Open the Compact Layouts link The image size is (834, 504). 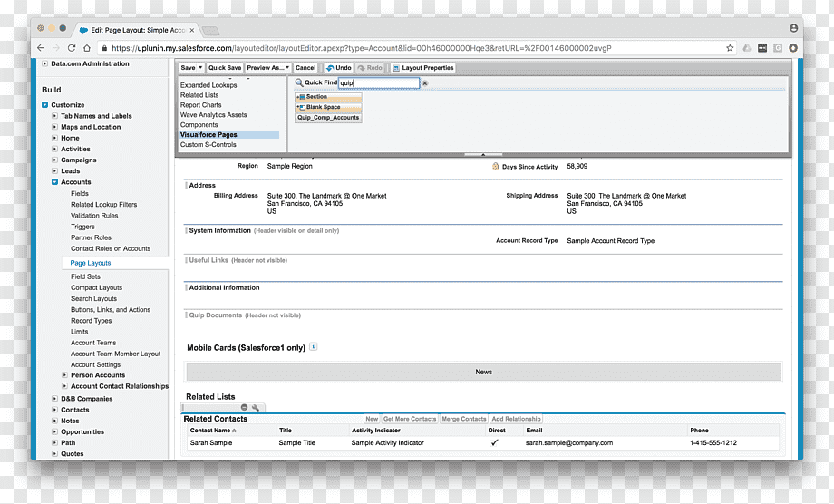click(96, 287)
